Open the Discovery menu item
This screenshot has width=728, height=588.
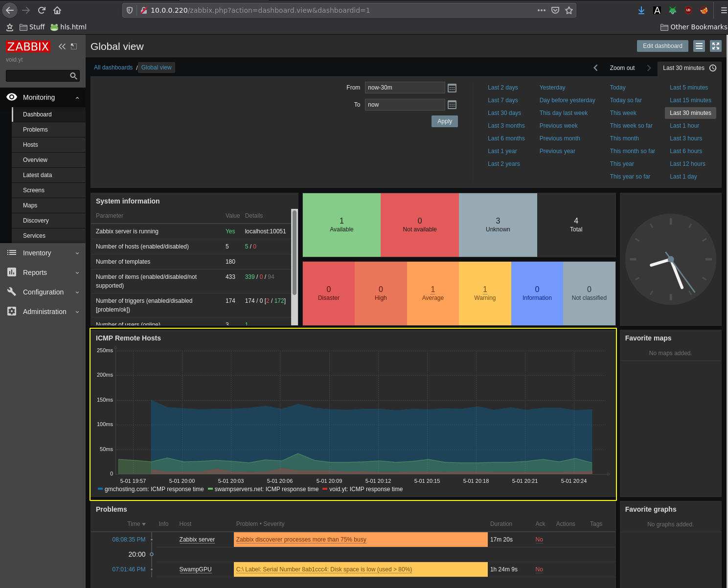(x=48, y=221)
